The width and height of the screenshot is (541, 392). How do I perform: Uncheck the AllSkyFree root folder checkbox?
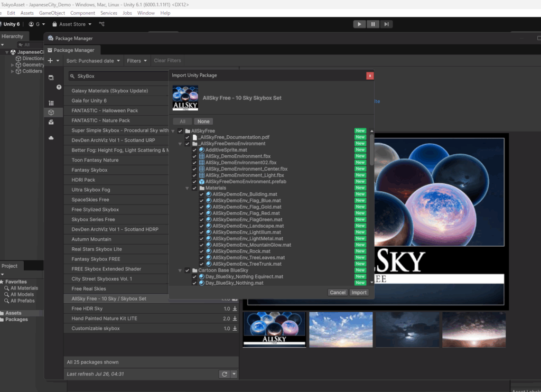point(180,131)
